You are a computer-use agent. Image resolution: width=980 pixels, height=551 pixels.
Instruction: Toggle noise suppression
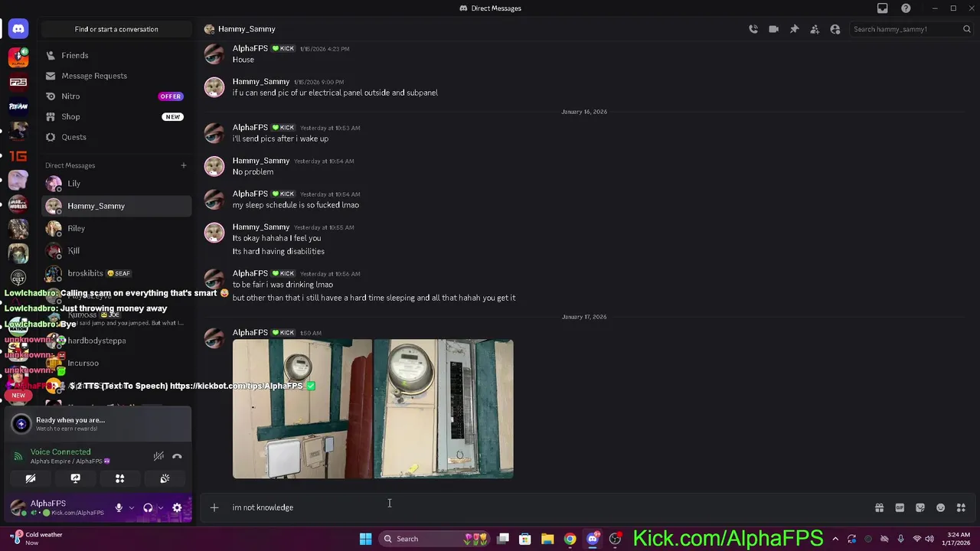click(158, 456)
